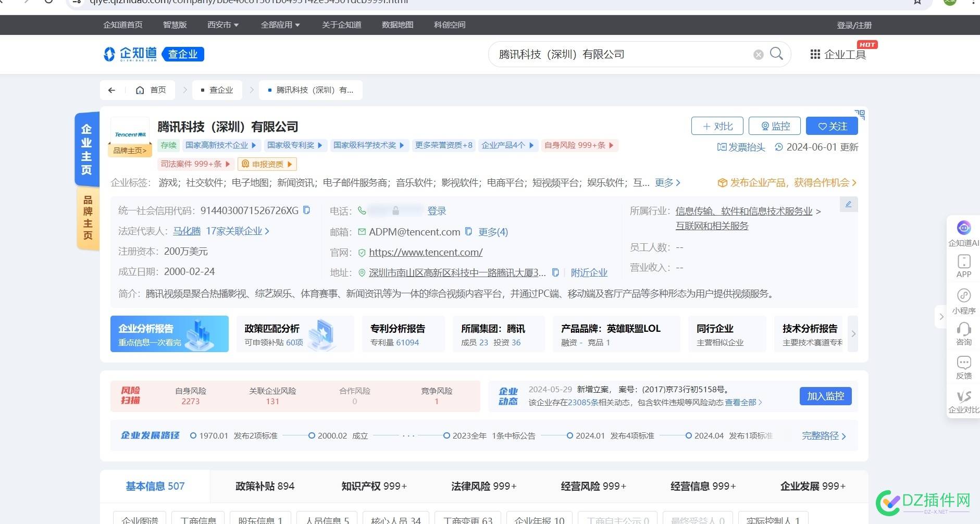980x524 pixels.
Task: Open 专利分析报告 card
Action: [403, 334]
